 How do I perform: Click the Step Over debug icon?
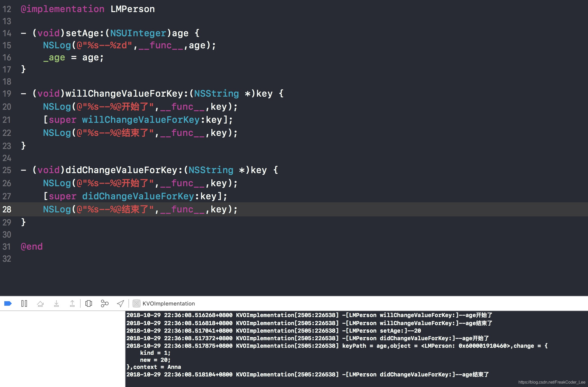point(40,304)
